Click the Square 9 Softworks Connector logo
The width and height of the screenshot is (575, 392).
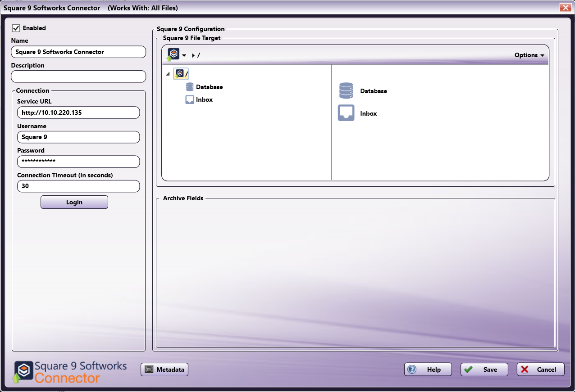[x=69, y=373]
